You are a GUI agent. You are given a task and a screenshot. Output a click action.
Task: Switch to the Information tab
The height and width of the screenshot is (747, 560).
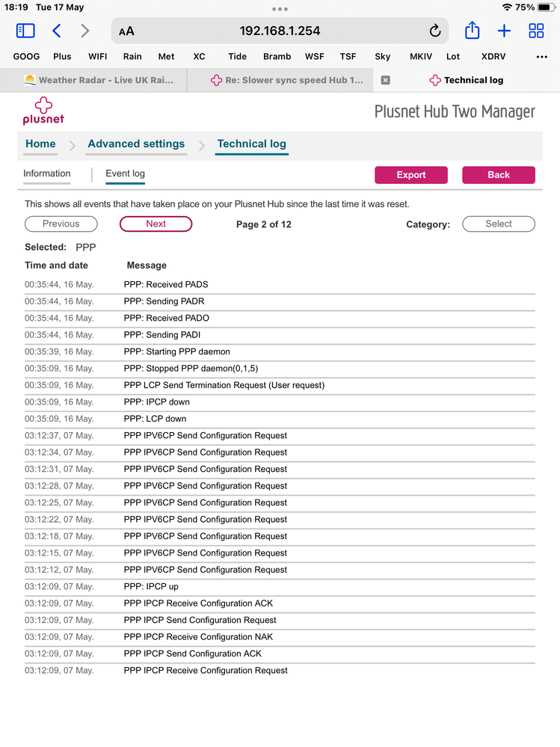(x=46, y=173)
